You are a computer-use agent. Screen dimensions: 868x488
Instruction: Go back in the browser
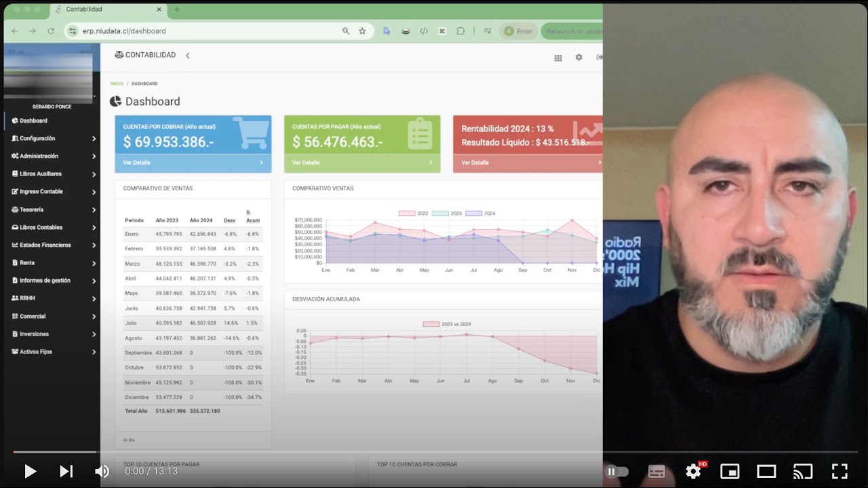[x=14, y=31]
